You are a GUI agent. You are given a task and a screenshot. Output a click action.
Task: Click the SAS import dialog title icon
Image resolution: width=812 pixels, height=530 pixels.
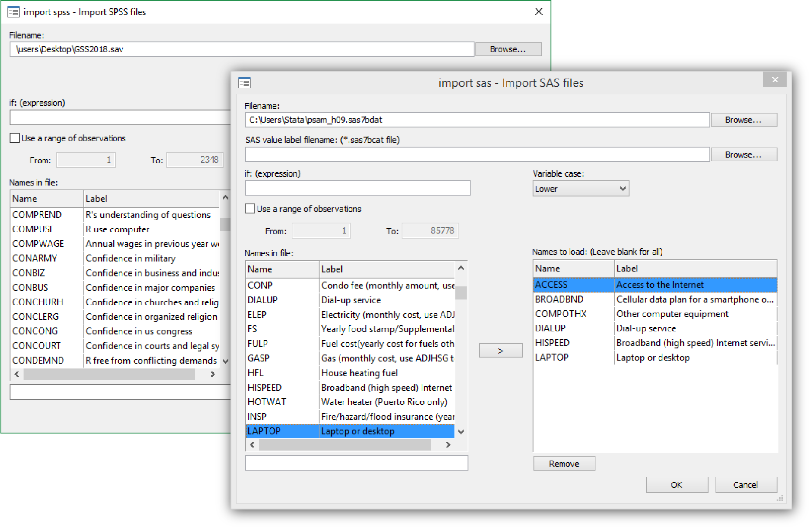pyautogui.click(x=244, y=83)
